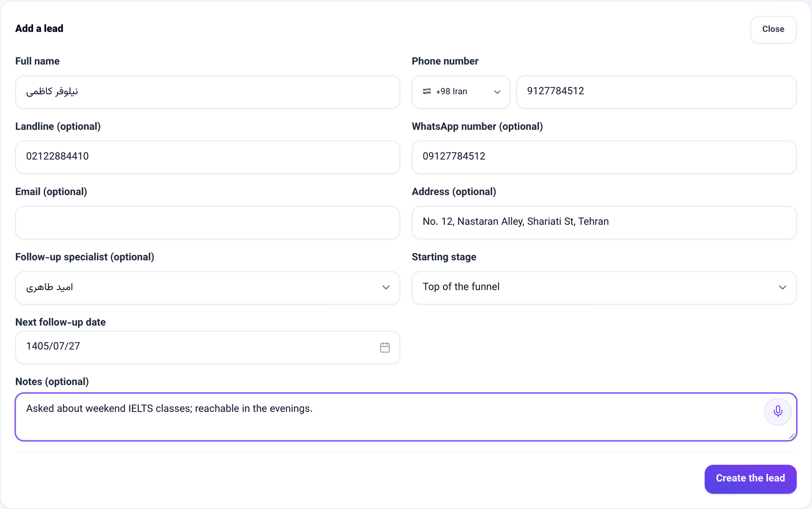Viewport: 812px width, 509px height.
Task: Click the Email (optional) label
Action: (x=51, y=192)
